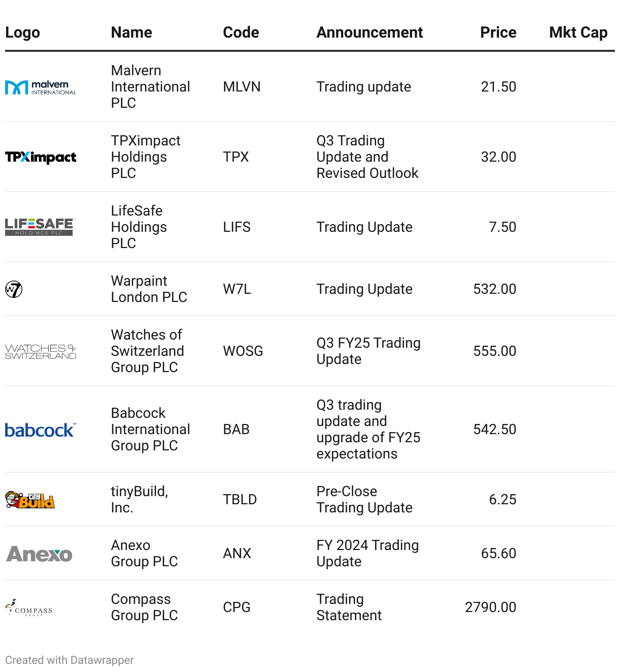Click the Mkt Cap column header
Viewport: 620px width, 672px height.
578,33
